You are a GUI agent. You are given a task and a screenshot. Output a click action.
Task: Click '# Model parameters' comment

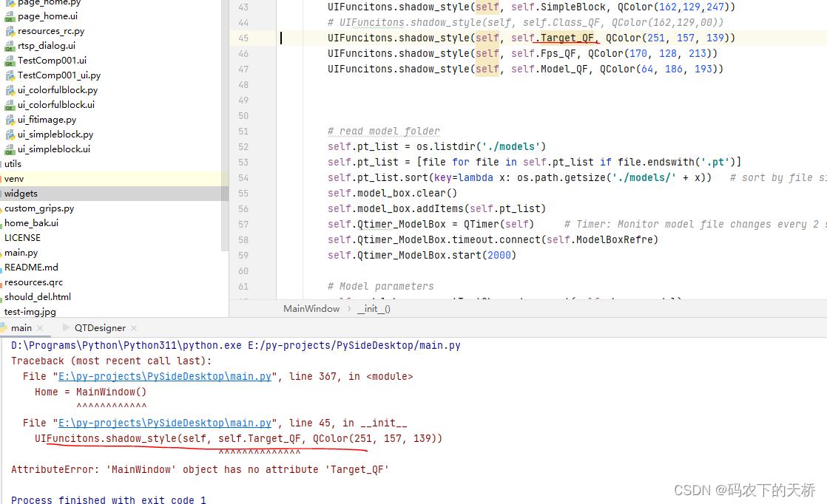tap(380, 287)
